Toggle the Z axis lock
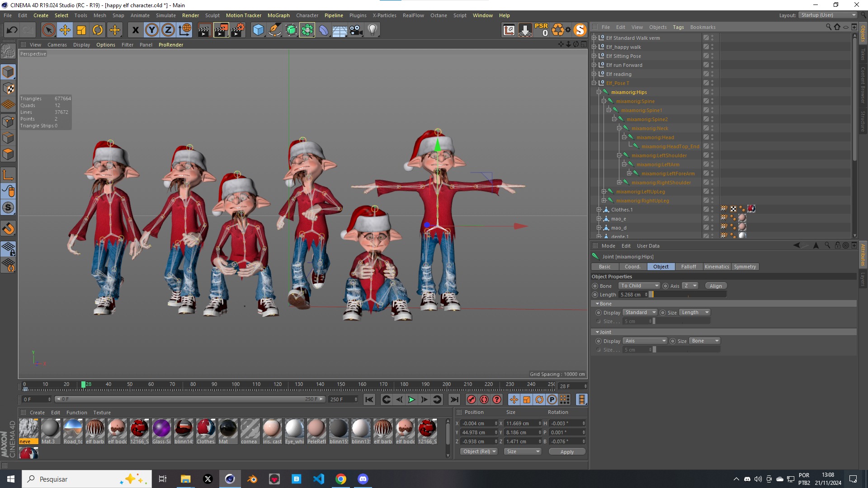The height and width of the screenshot is (488, 868). (168, 30)
